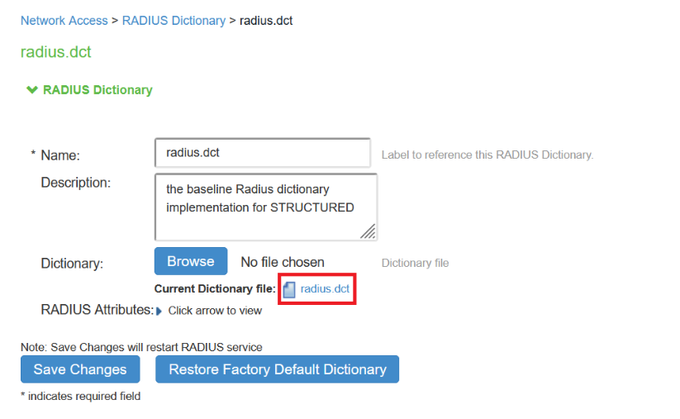Click the "No file chosen" text
Screen dimensions: 680x419
pos(282,262)
